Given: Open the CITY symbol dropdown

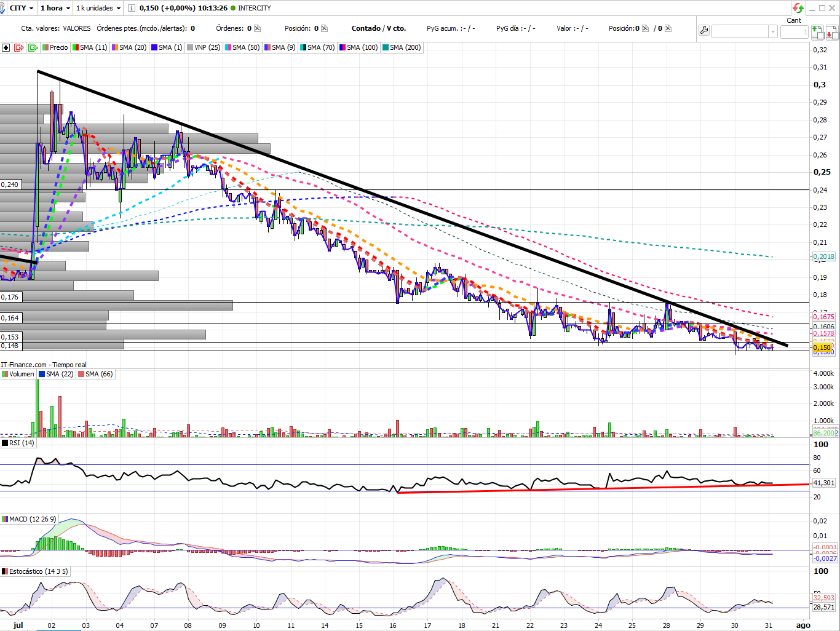Looking at the screenshot, I should (x=21, y=8).
